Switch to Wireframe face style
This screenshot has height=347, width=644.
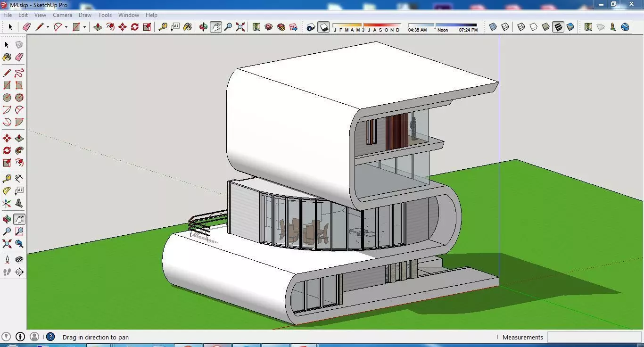tap(521, 27)
